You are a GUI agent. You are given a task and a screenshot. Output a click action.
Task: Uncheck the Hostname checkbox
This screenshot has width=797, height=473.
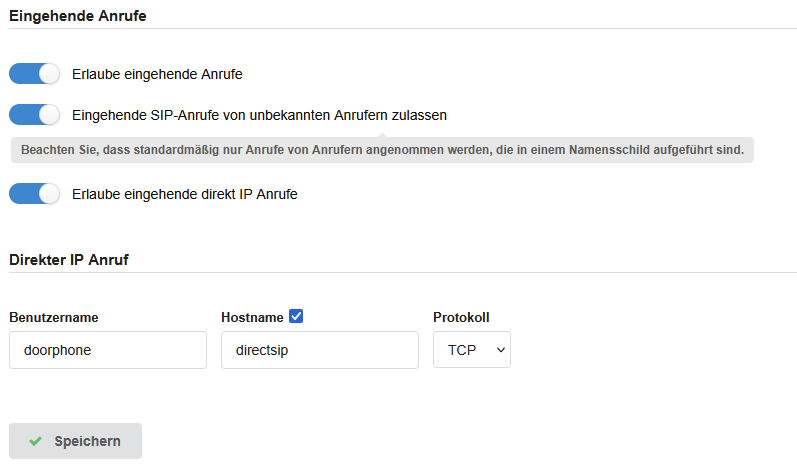click(x=296, y=316)
